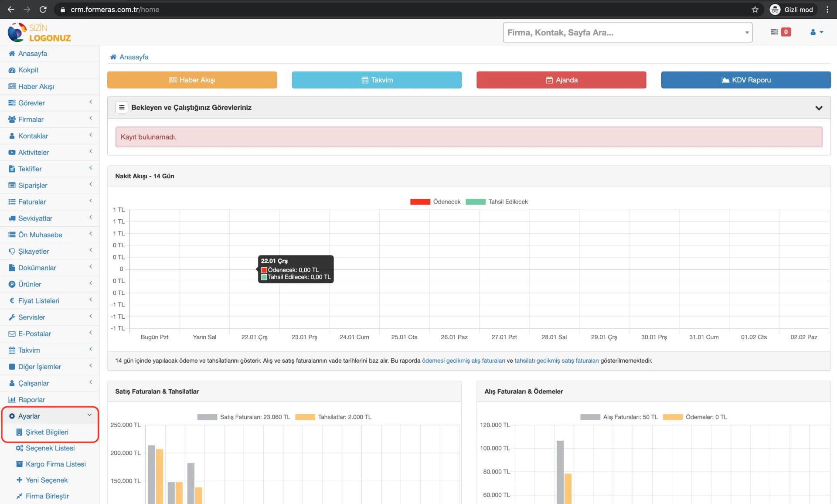Image resolution: width=837 pixels, height=504 pixels.
Task: Click the Seçenek Listesi gears icon
Action: [x=19, y=448]
